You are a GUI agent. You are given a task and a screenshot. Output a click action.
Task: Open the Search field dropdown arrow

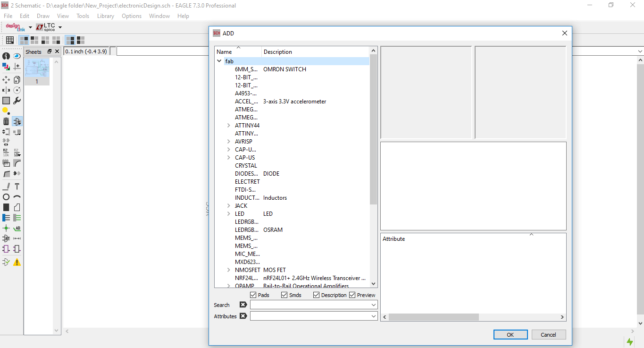tap(374, 305)
